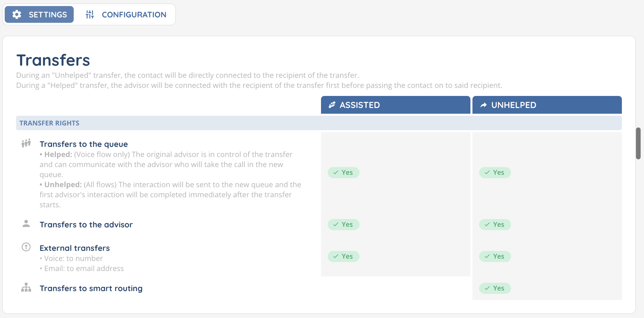Click the Unhelped column header
Viewport: 644px width, 318px height.
coord(547,105)
